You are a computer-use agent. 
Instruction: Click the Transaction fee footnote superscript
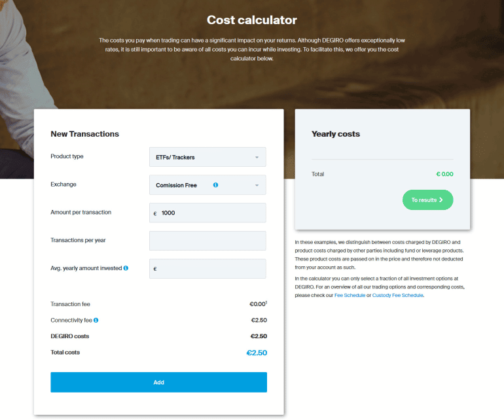point(266,302)
